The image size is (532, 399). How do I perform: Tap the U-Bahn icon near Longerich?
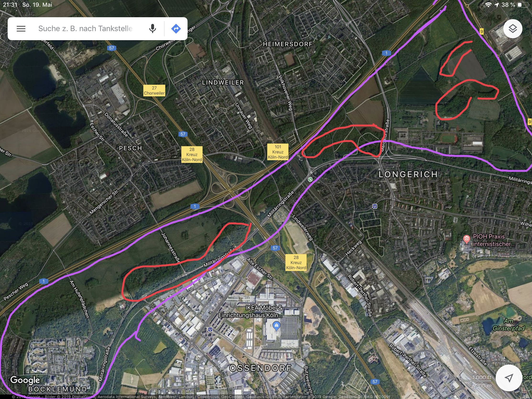point(375,206)
